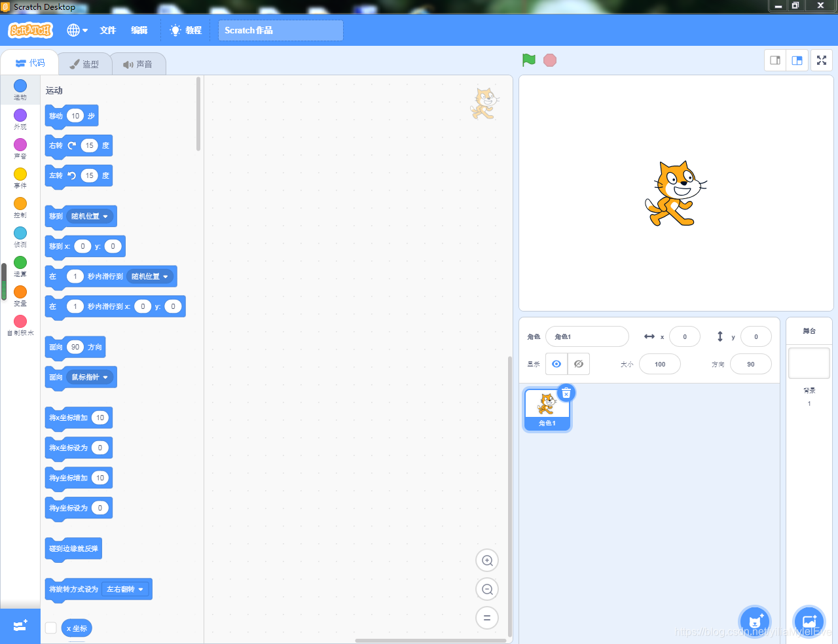Screen dimensions: 838x644
Task: Click the x 坐标 reporter block
Action: (77, 628)
